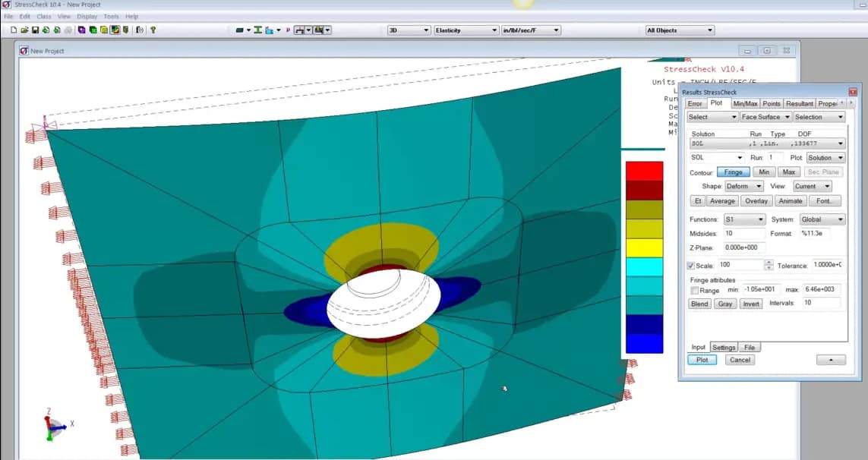Enable the Range checkbox under Fringe attributes

[x=694, y=289]
